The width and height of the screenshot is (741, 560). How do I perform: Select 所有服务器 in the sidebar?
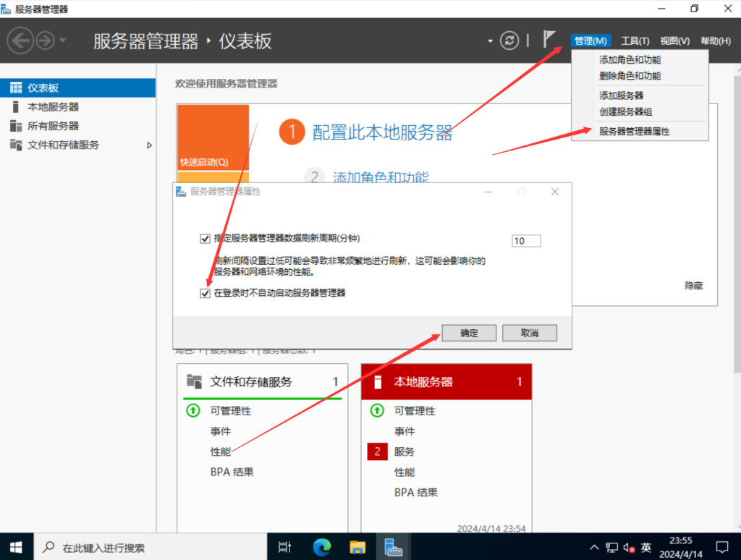[x=77, y=126]
